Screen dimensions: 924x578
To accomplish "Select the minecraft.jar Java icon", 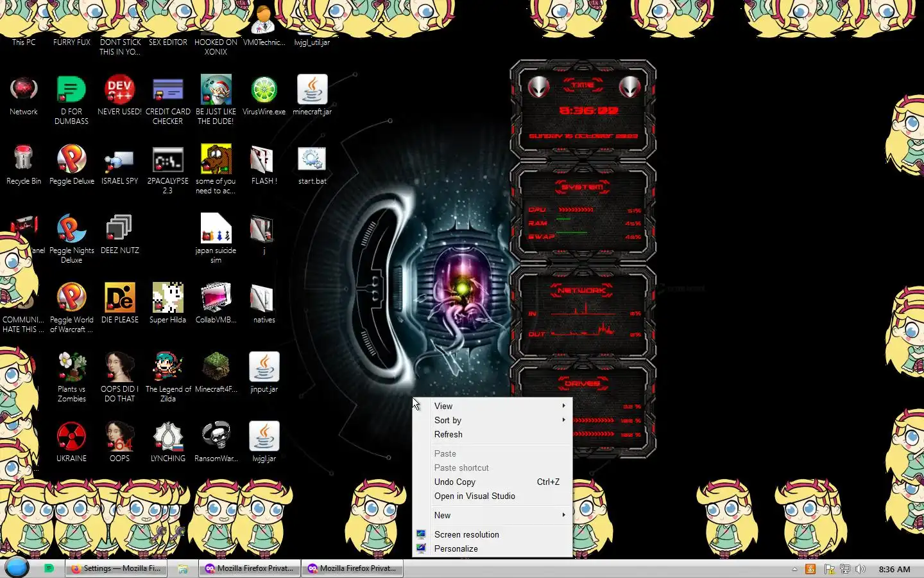I will coord(312,95).
